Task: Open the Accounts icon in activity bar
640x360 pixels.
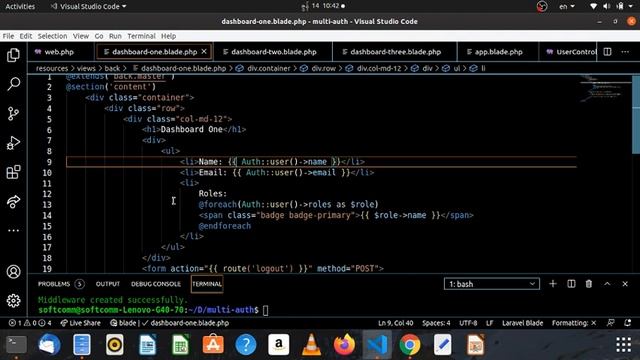Action: coord(13,271)
